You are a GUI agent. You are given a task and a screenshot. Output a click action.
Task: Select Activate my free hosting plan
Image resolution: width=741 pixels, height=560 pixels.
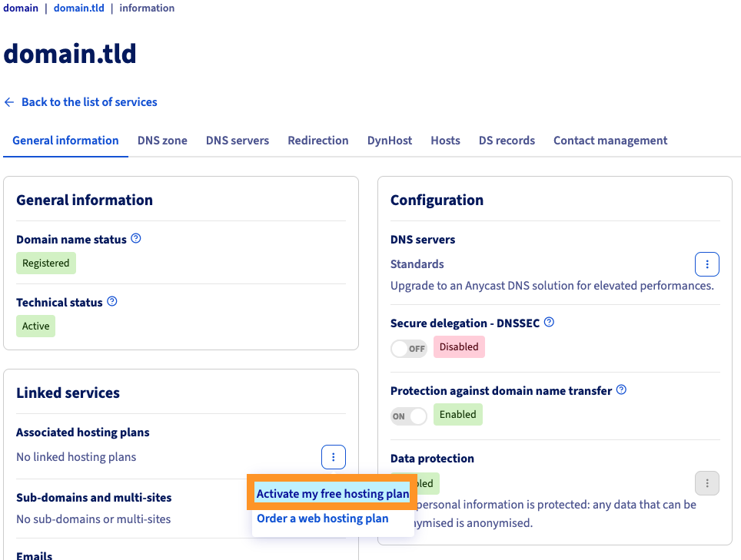tap(332, 494)
